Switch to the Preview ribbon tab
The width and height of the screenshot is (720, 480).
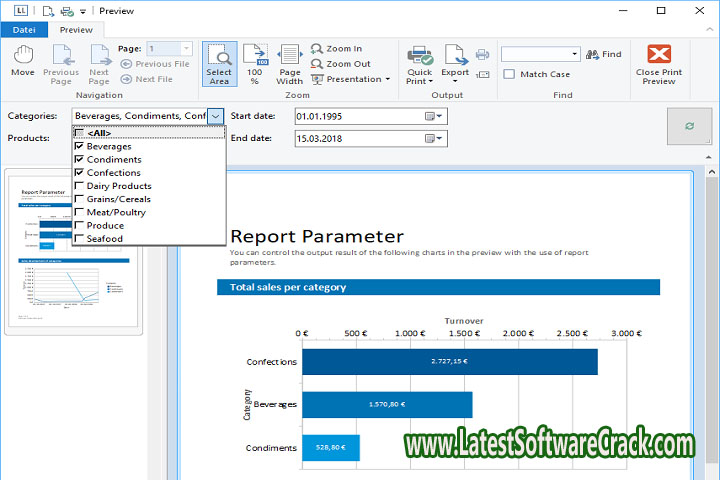click(76, 30)
